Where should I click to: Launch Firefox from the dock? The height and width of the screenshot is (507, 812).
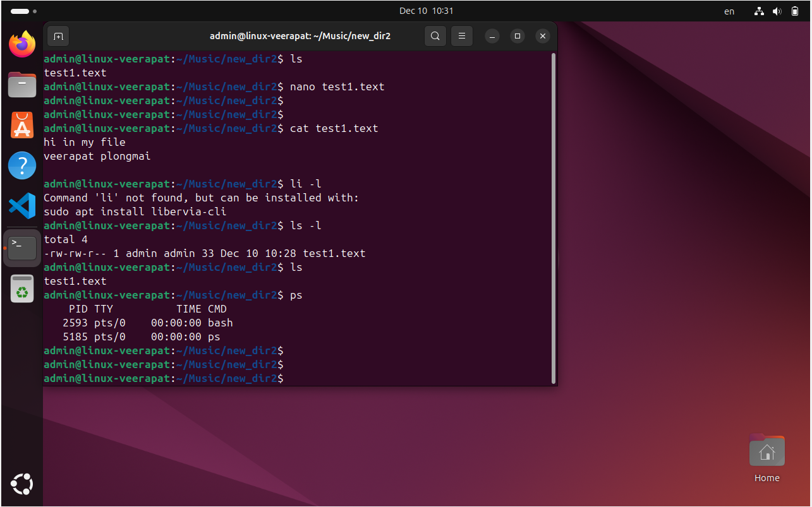tap(22, 44)
